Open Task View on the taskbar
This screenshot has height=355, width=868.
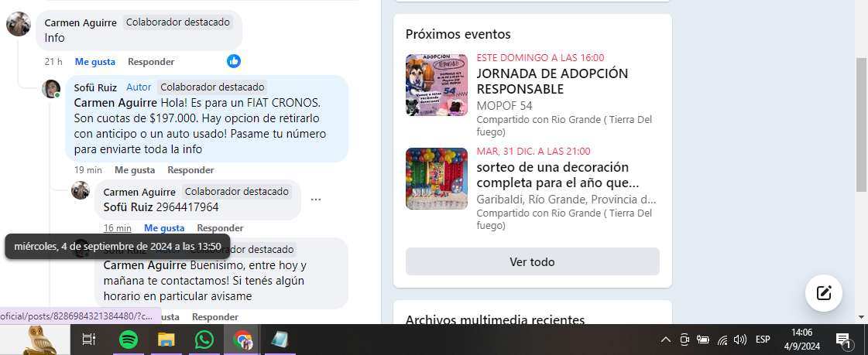click(89, 340)
